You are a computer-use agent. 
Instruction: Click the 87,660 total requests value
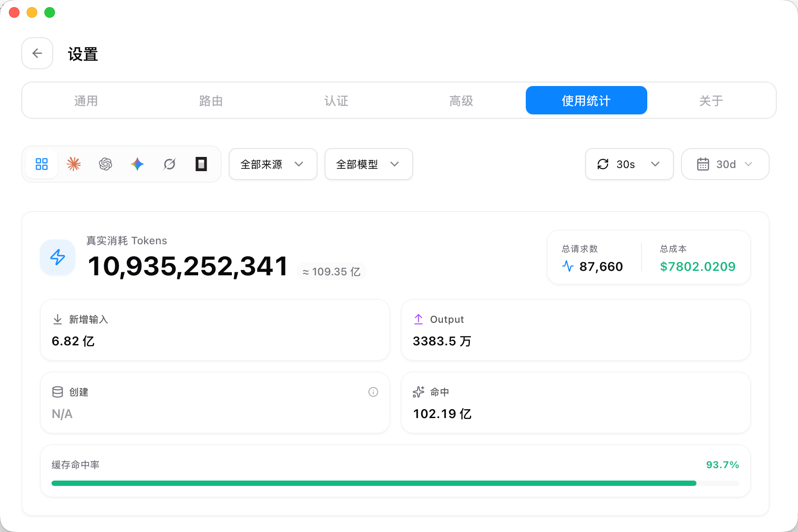(x=601, y=266)
